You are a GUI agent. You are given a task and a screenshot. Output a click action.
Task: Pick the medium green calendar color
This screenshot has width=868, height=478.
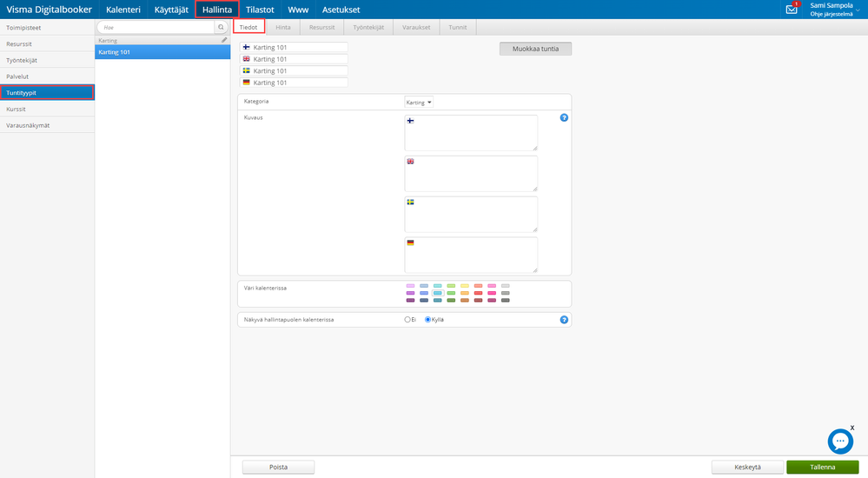(451, 293)
